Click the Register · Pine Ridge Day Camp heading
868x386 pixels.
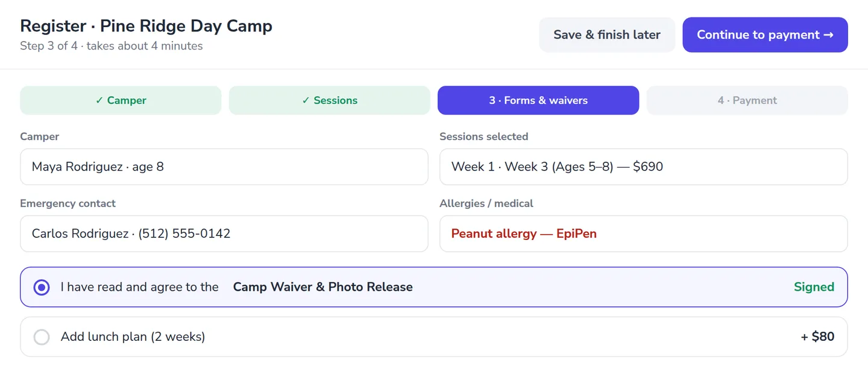point(146,26)
